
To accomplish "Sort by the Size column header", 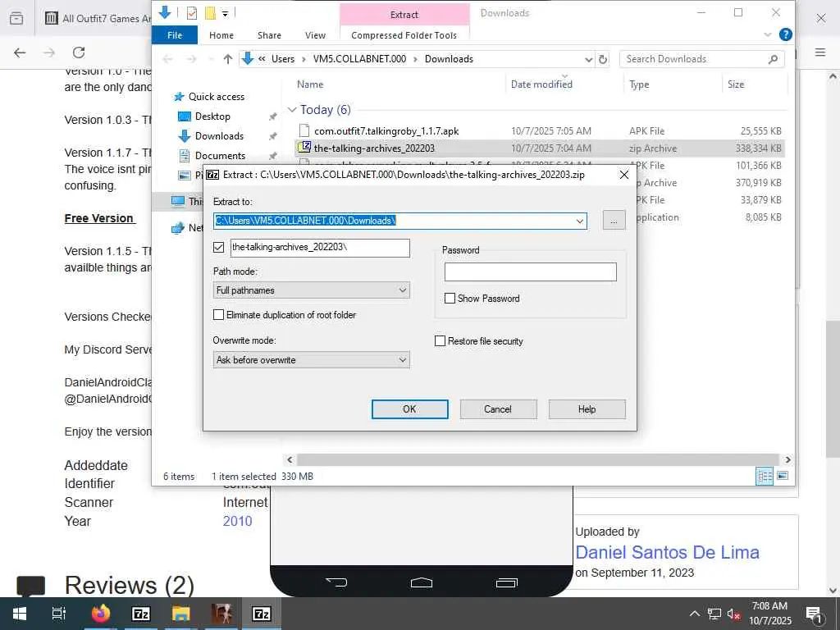I will [x=736, y=84].
